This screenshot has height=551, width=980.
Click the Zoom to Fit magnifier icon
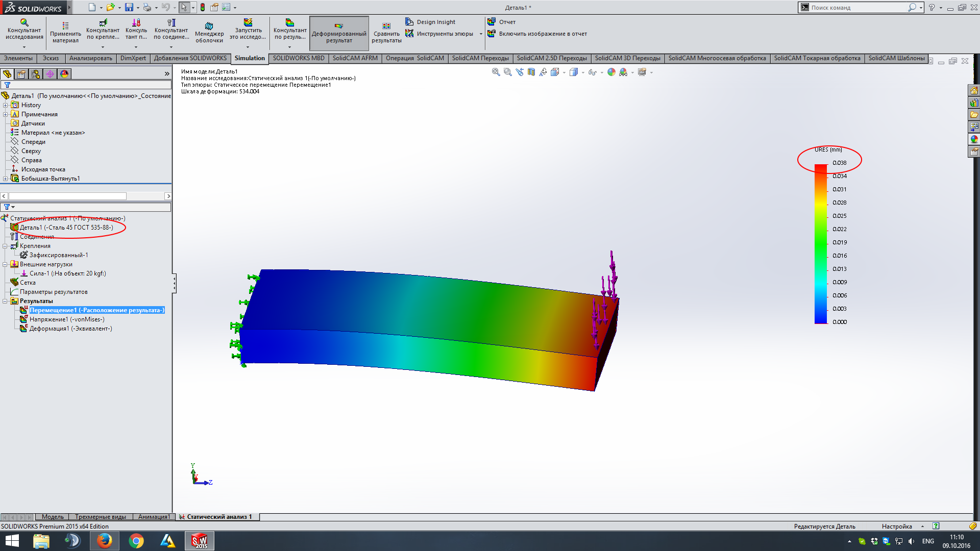[496, 72]
